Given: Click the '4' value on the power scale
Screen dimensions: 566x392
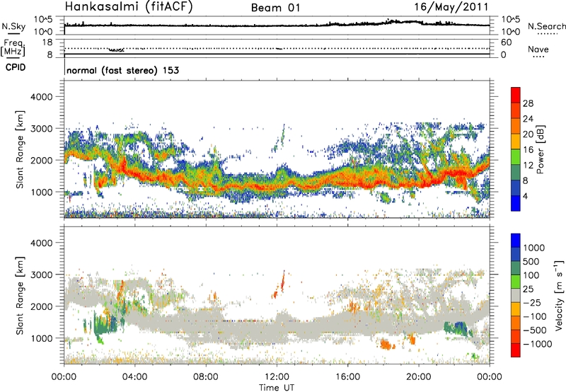Looking at the screenshot, I should (526, 196).
